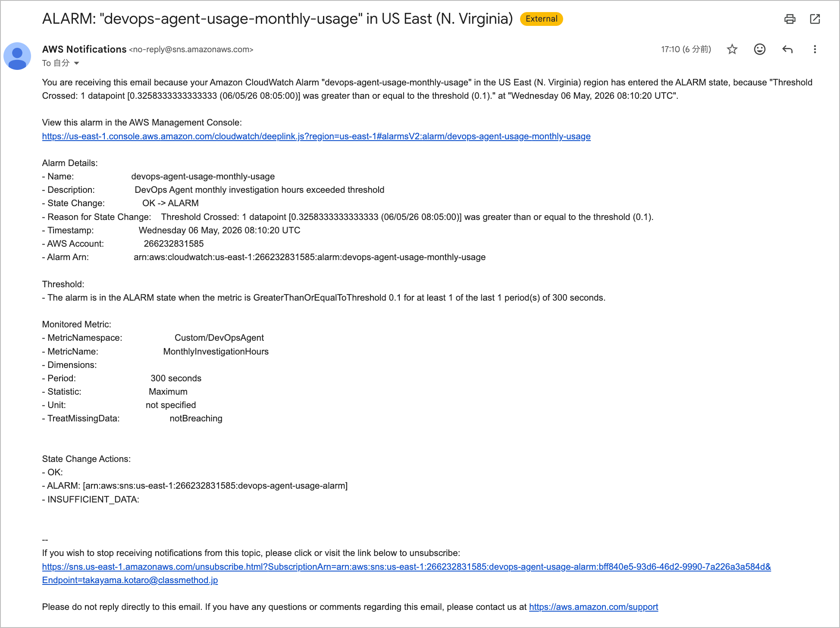
Task: Click the Period value '300 seconds'
Action: pos(176,378)
